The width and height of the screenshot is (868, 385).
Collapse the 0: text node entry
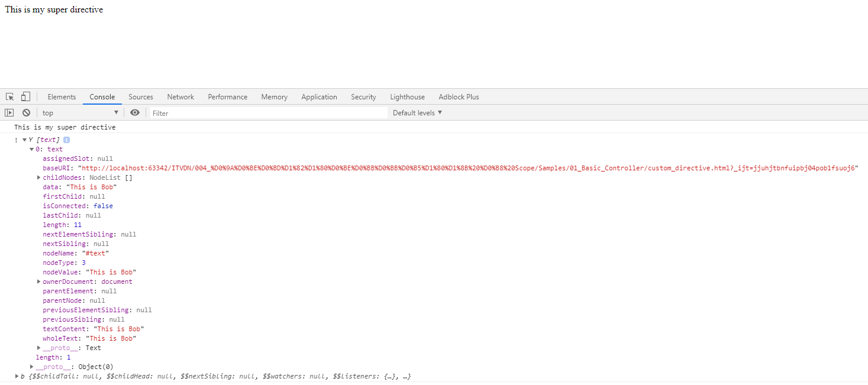point(31,150)
